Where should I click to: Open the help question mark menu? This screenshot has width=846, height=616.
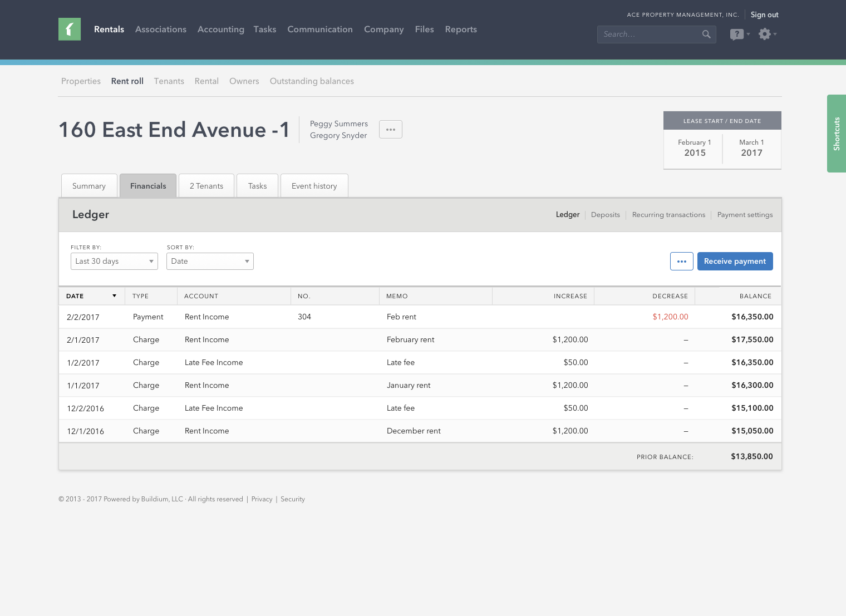click(740, 35)
